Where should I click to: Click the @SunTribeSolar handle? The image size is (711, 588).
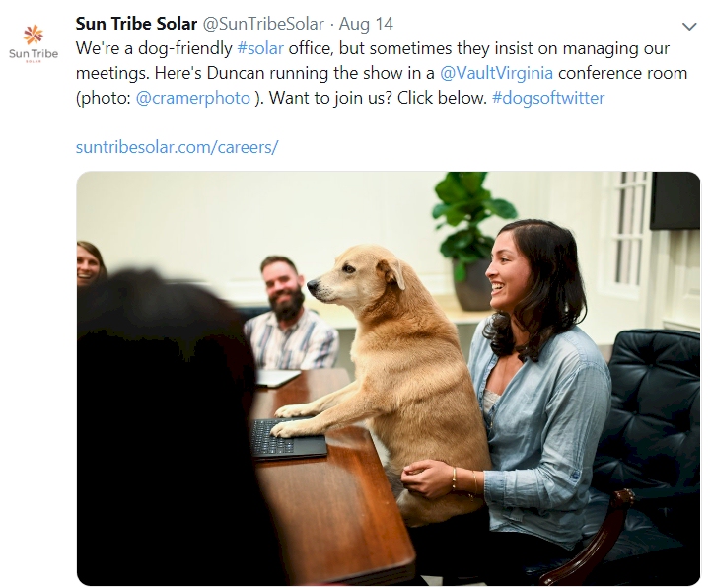click(263, 24)
